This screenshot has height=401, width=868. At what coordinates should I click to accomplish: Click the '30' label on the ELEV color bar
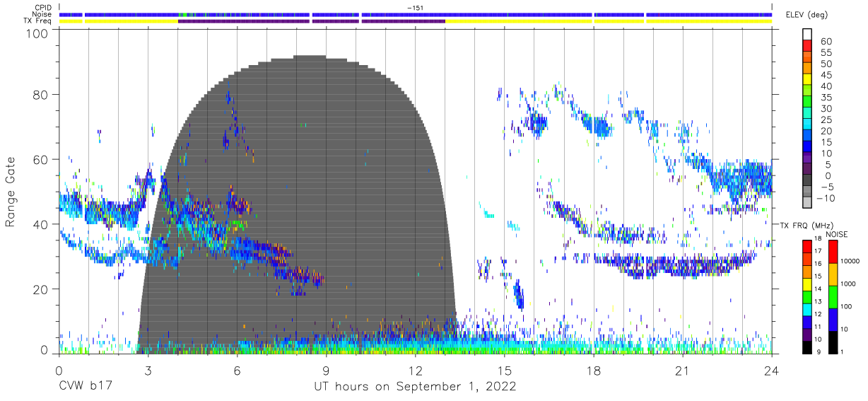pos(827,108)
